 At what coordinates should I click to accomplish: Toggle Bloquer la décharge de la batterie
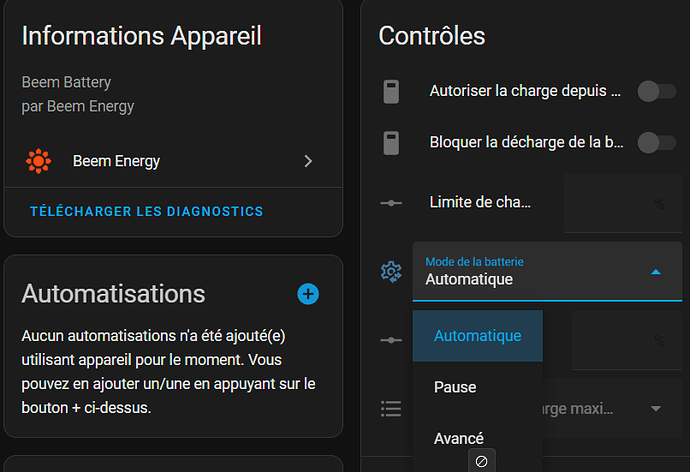657,143
